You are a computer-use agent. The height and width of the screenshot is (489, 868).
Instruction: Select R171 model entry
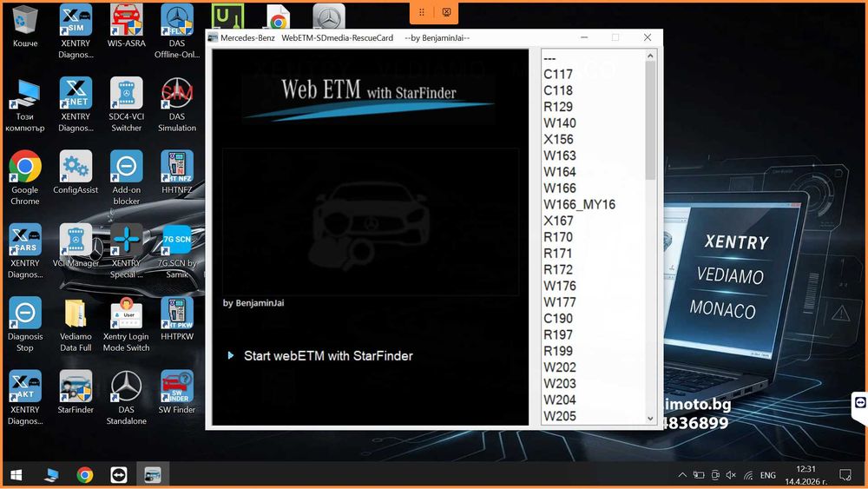coord(558,254)
